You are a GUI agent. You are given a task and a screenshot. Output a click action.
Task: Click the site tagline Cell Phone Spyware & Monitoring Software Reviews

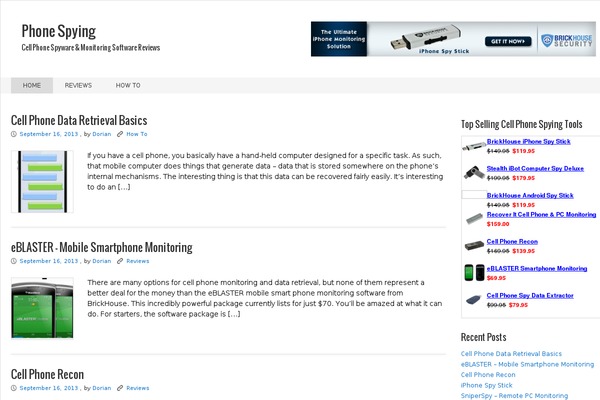click(91, 48)
